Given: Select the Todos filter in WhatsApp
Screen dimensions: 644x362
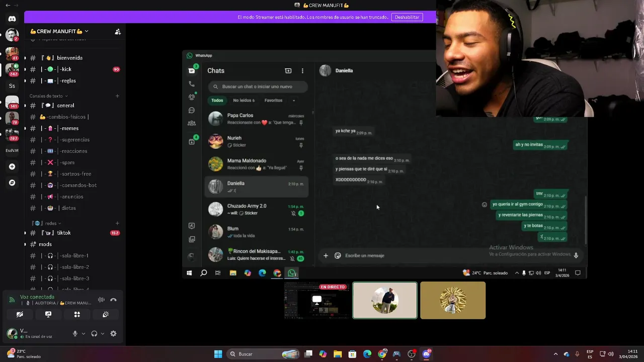Looking at the screenshot, I should click(217, 100).
